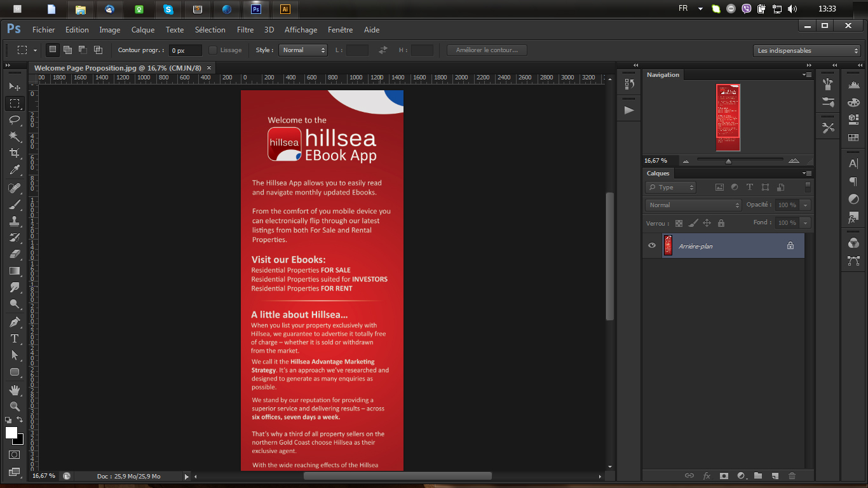Open the Filtre menu
This screenshot has height=488, width=868.
245,30
